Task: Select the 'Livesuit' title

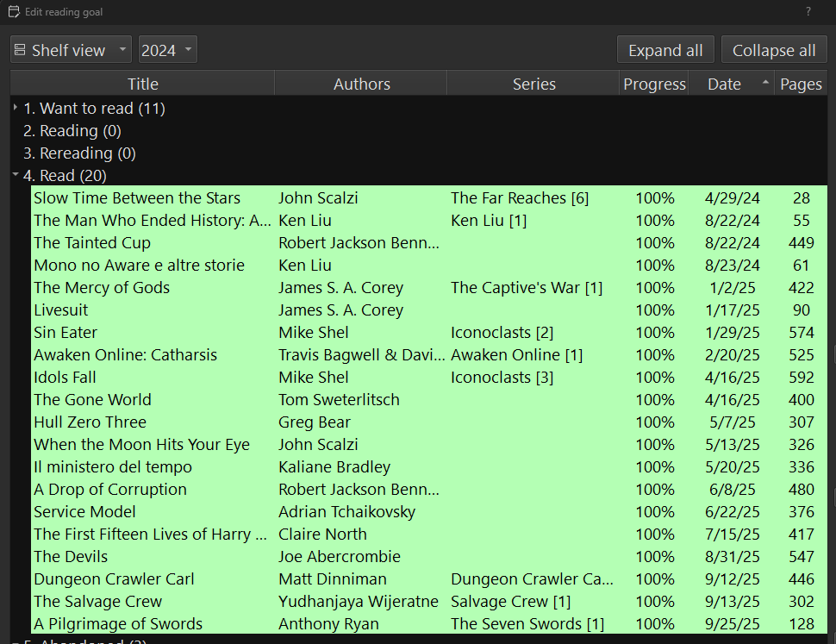Action: click(x=61, y=309)
